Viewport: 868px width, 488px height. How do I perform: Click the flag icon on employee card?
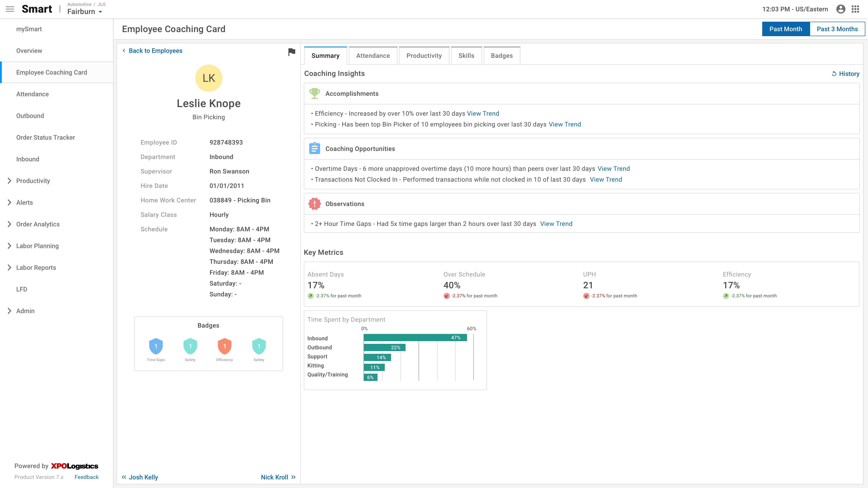[291, 52]
